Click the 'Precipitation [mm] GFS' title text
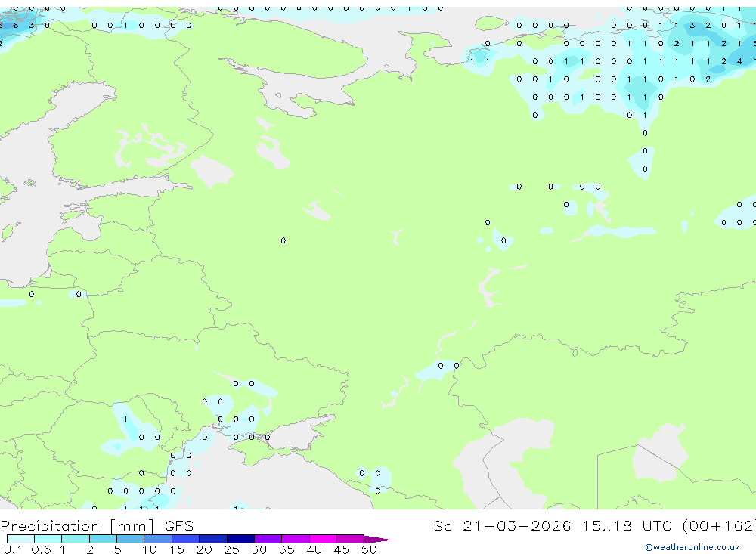 [x=97, y=525]
